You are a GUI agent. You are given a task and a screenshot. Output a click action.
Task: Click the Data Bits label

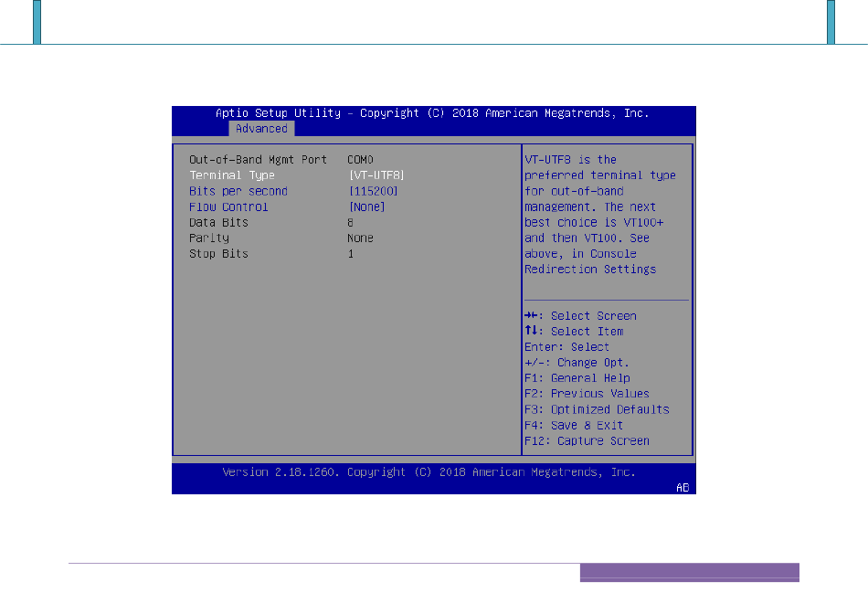[x=218, y=223]
